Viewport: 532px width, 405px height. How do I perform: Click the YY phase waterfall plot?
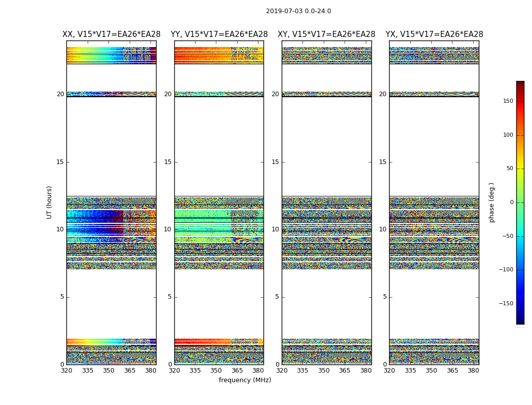pos(219,202)
